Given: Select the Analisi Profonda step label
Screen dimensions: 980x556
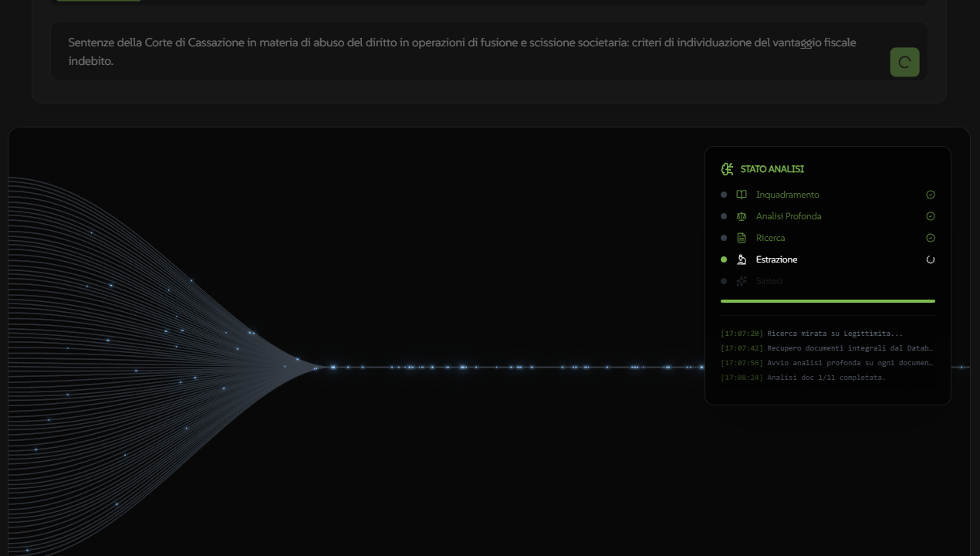Looking at the screenshot, I should tap(789, 216).
